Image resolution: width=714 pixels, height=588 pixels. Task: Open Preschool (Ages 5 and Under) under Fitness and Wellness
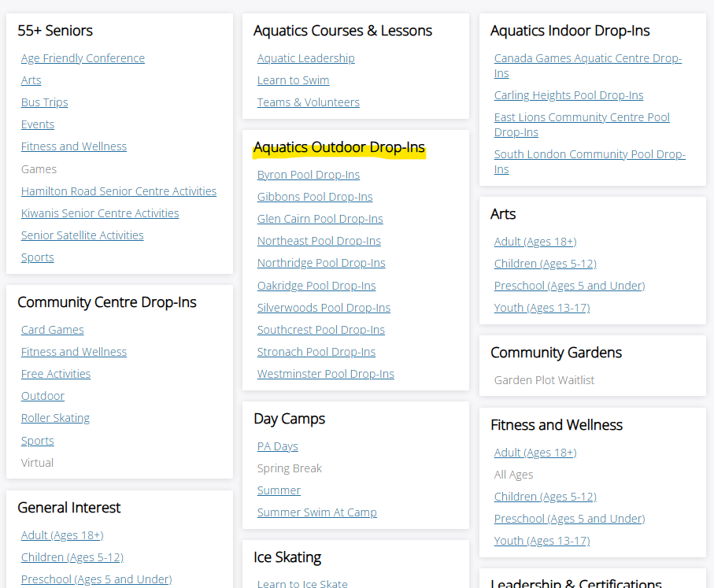point(570,519)
